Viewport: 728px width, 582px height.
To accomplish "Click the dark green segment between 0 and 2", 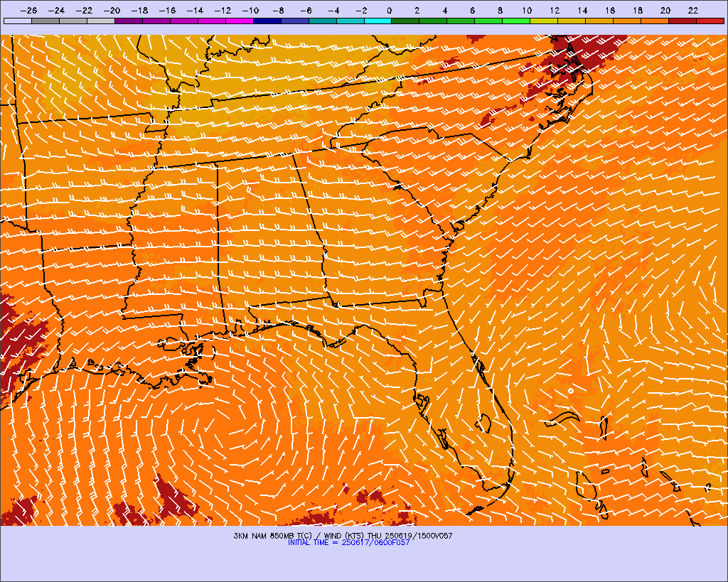I will [405, 21].
